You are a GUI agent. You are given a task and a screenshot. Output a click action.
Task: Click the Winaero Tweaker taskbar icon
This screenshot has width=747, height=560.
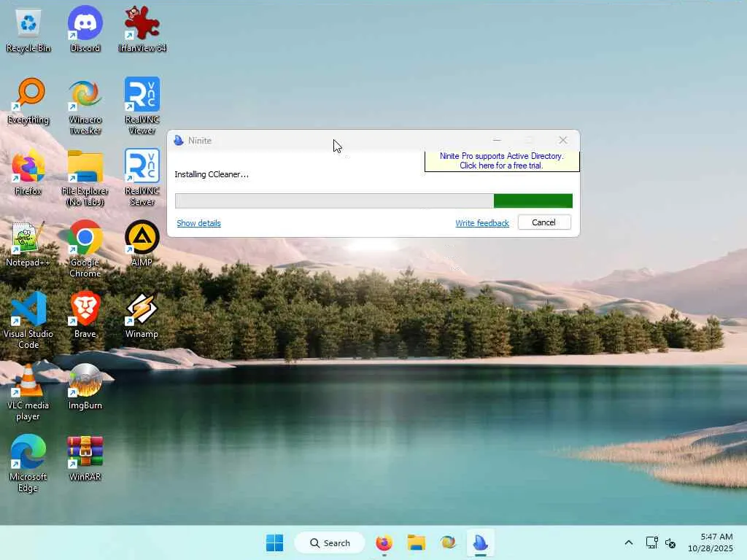[x=448, y=542]
